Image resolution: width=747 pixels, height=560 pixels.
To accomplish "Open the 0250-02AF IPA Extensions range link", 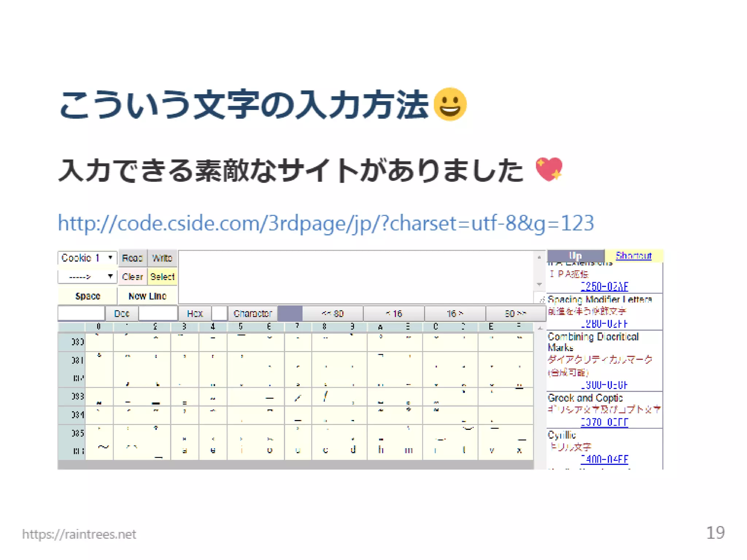I will click(604, 286).
